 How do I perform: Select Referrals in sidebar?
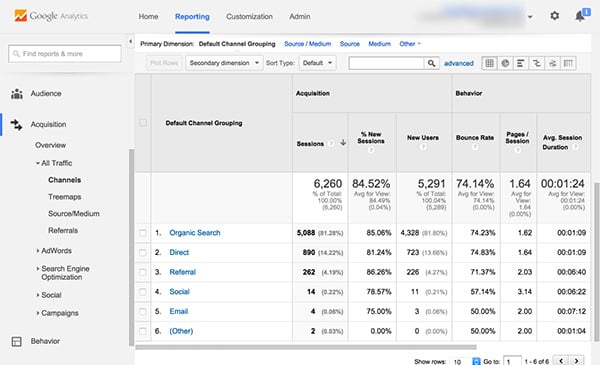[63, 230]
